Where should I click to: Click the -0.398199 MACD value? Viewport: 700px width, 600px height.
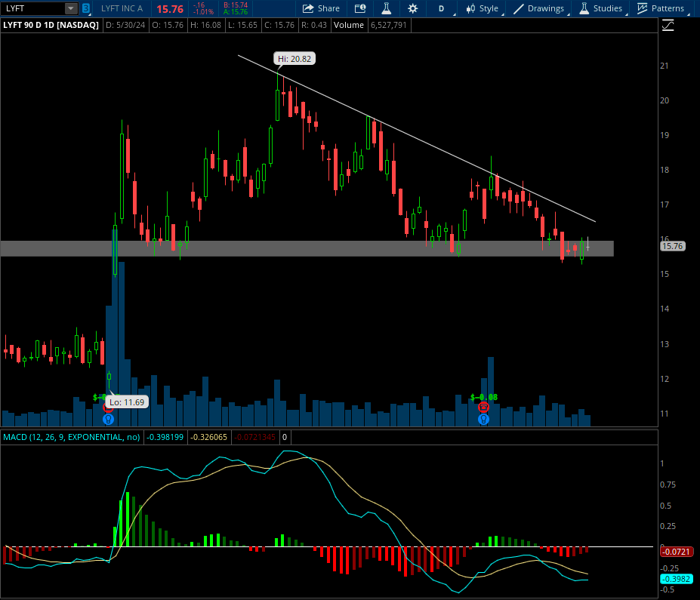pyautogui.click(x=165, y=437)
